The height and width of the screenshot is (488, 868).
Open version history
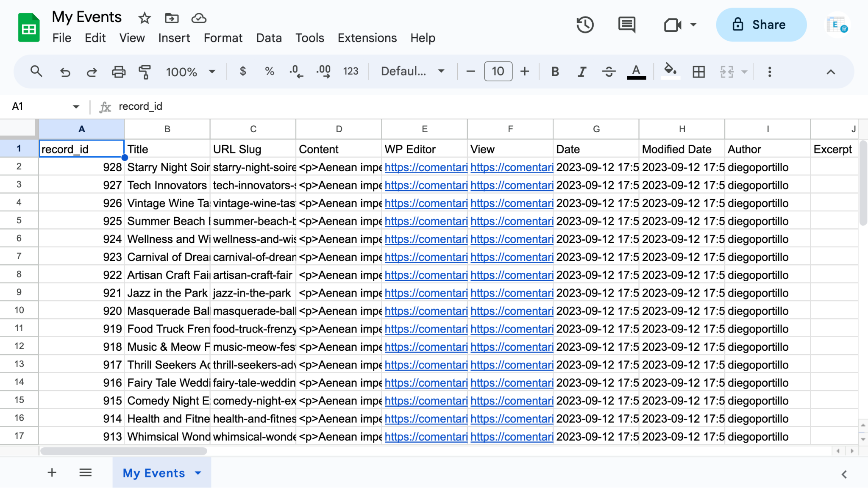(x=585, y=25)
